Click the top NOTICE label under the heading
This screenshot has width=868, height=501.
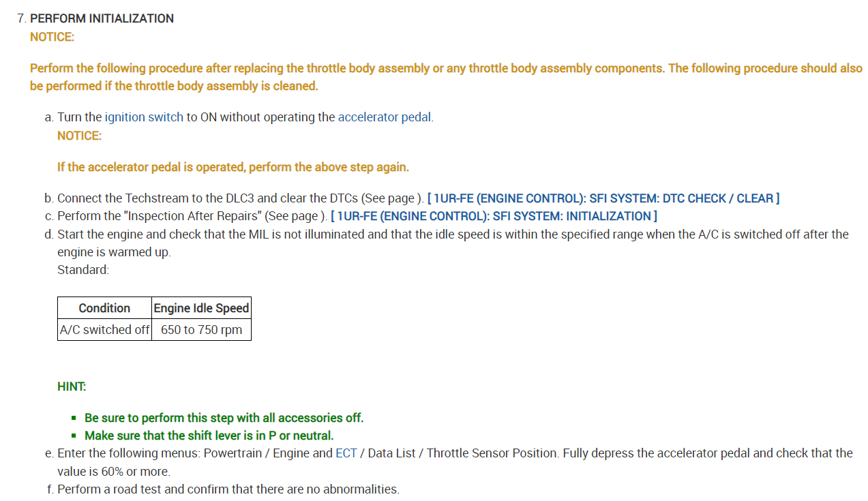click(x=52, y=37)
